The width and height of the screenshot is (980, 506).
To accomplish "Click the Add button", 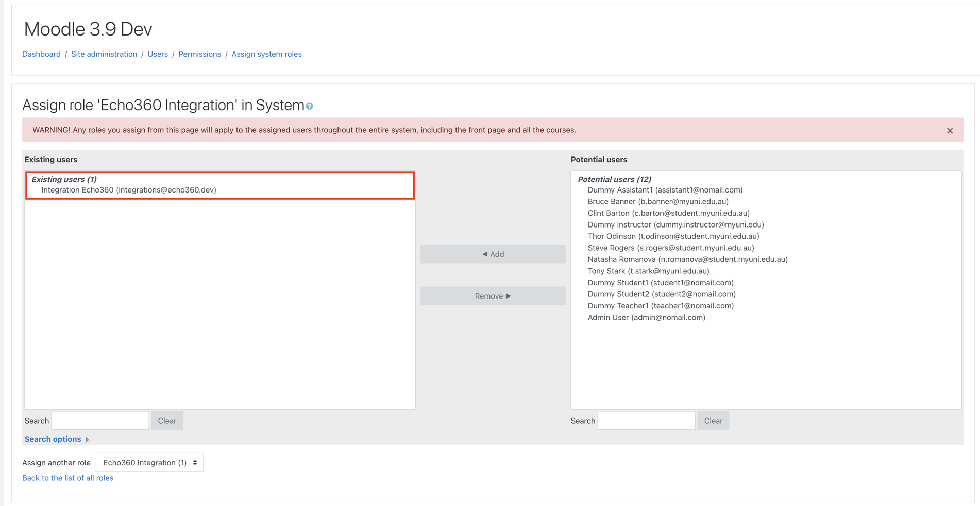I will coord(493,254).
